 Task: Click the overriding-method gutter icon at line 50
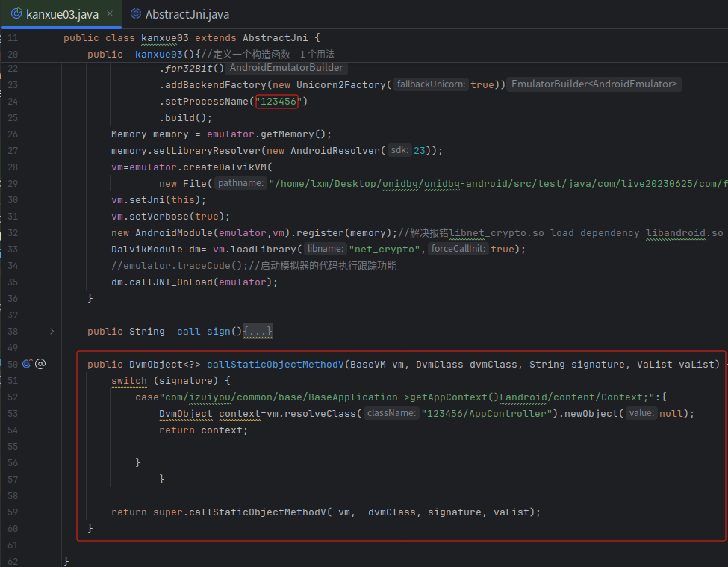point(27,364)
